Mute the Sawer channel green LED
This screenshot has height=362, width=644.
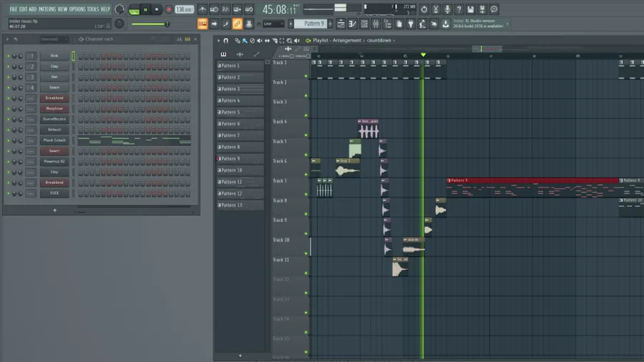pos(8,151)
